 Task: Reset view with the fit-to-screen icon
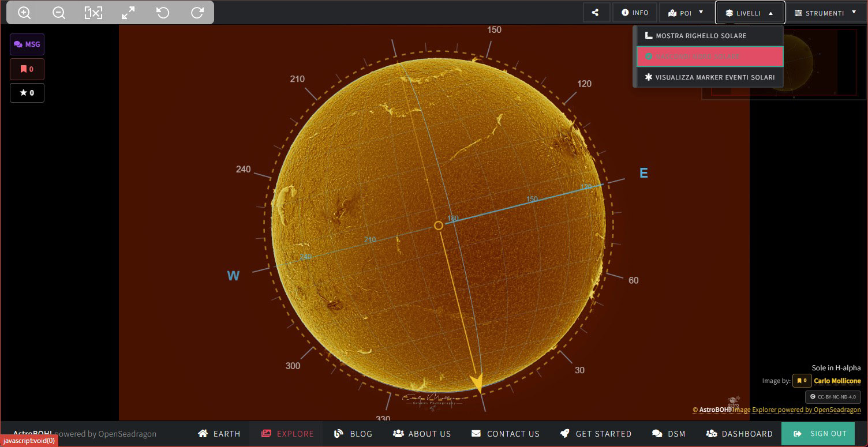pyautogui.click(x=93, y=13)
